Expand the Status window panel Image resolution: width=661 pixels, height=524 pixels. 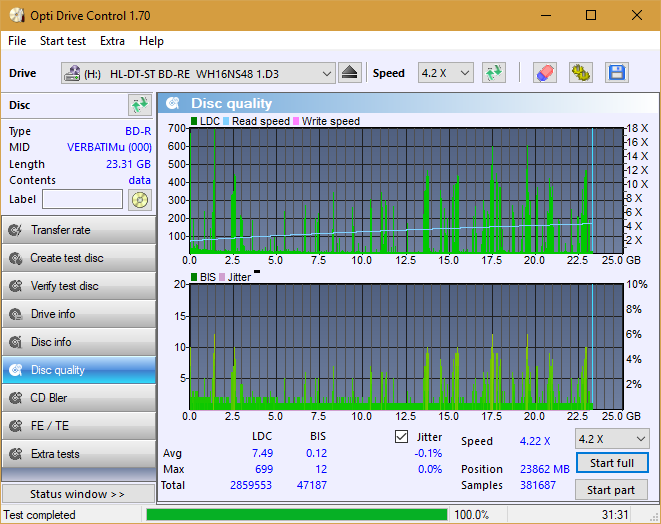click(78, 494)
